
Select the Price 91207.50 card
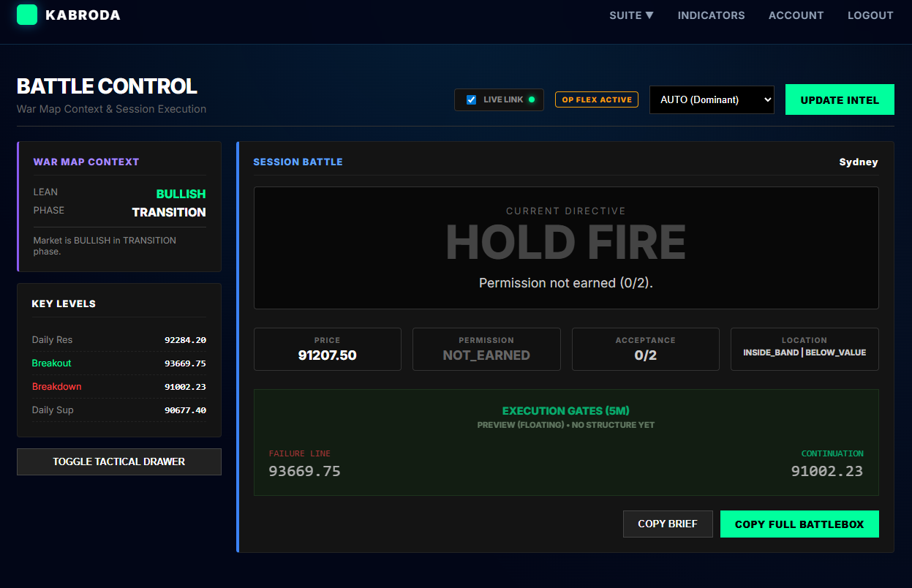[x=327, y=349]
